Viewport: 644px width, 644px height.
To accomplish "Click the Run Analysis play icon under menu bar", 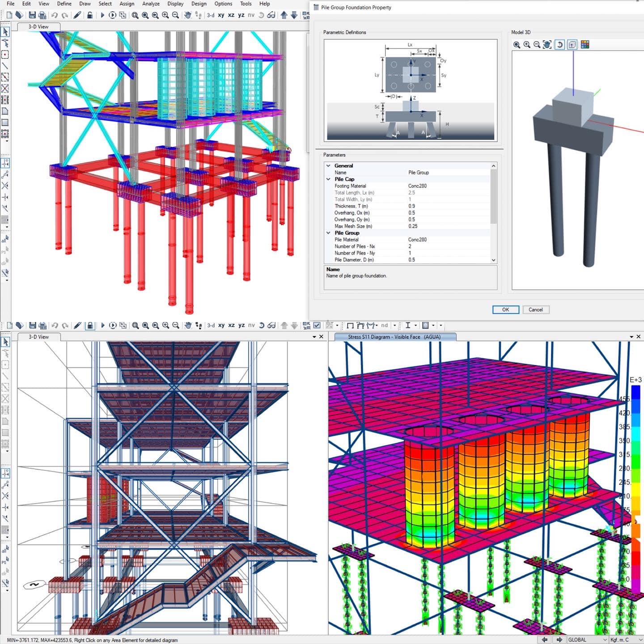I will click(x=102, y=15).
